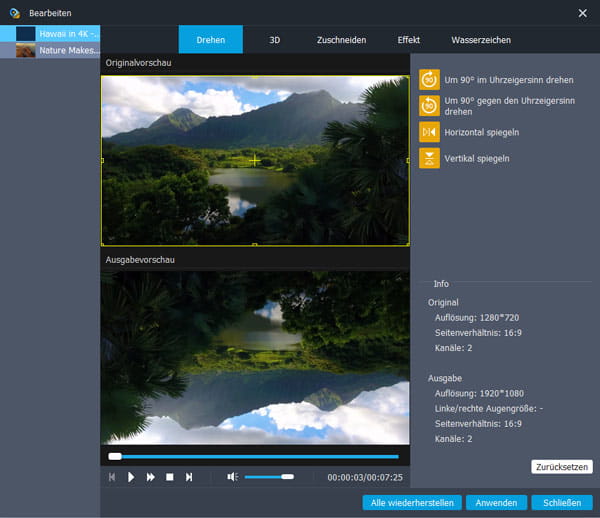Click the Zurücksetzen button
Screen dimensions: 600x518
click(x=562, y=467)
